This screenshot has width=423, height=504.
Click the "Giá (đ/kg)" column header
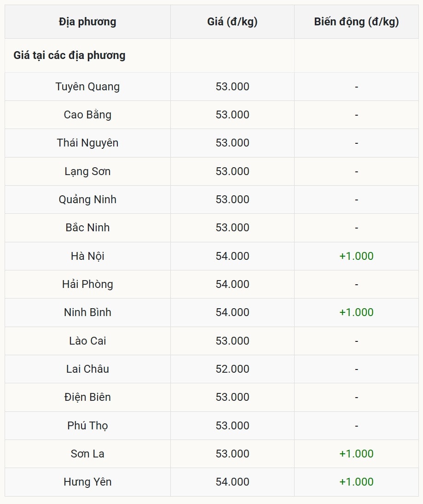pos(232,22)
